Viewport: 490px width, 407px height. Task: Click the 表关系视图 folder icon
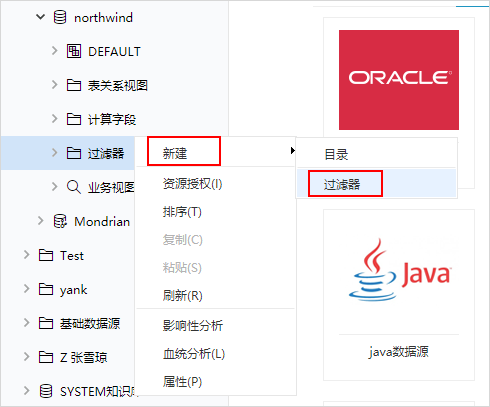pyautogui.click(x=74, y=85)
